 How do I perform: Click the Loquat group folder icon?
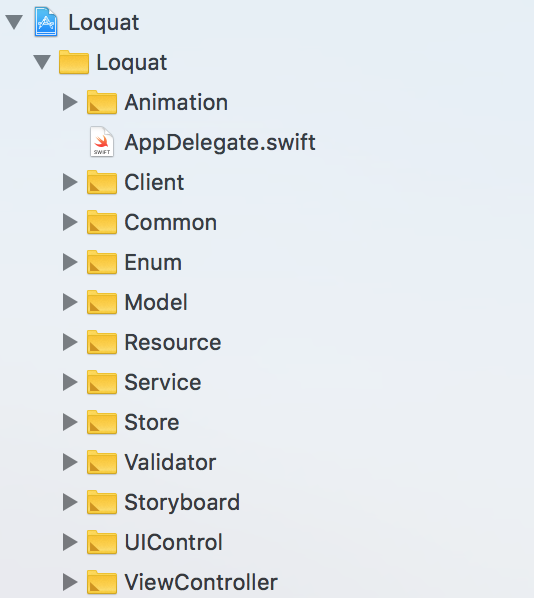74,62
